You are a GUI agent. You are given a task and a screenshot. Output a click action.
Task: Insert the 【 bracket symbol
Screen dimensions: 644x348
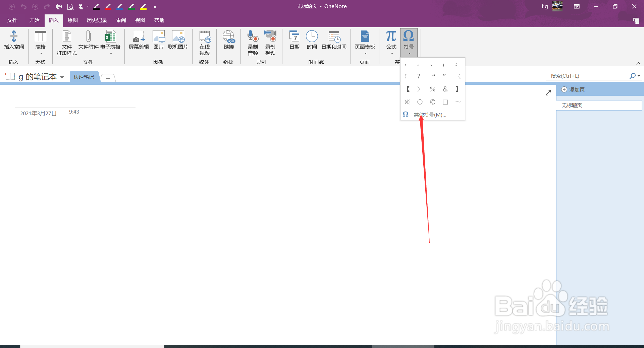[x=408, y=89]
